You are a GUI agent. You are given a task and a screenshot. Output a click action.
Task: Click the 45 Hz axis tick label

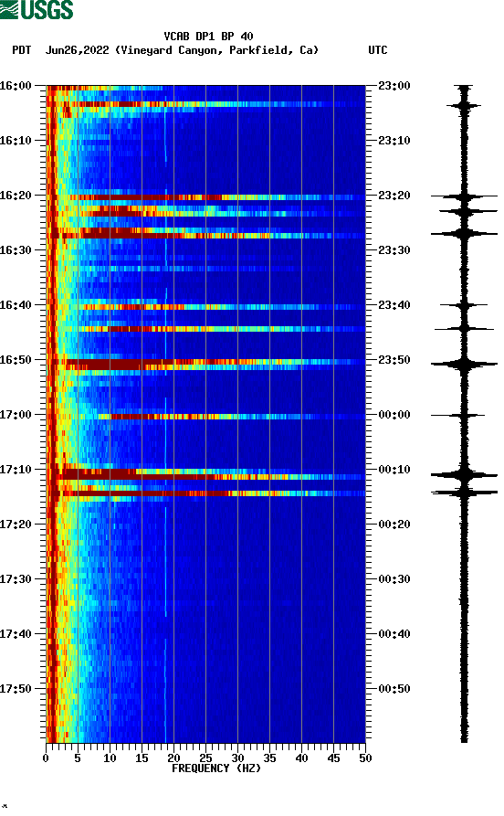[333, 758]
